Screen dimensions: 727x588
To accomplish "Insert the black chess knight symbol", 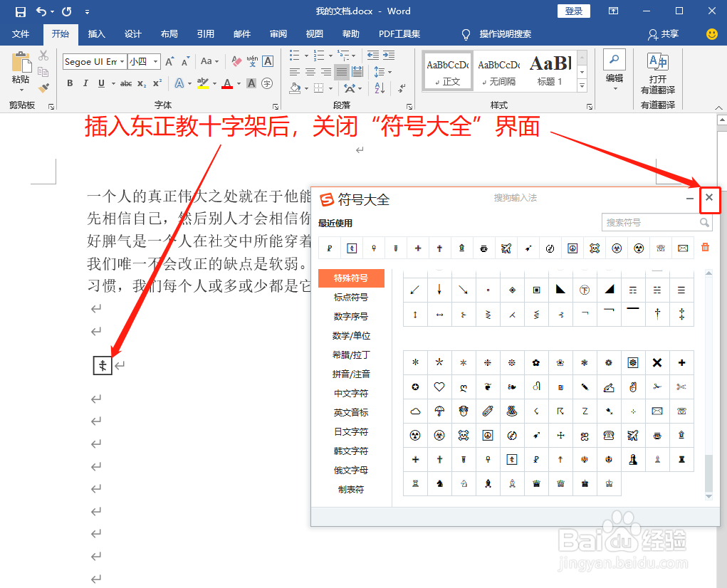I will pos(439,483).
